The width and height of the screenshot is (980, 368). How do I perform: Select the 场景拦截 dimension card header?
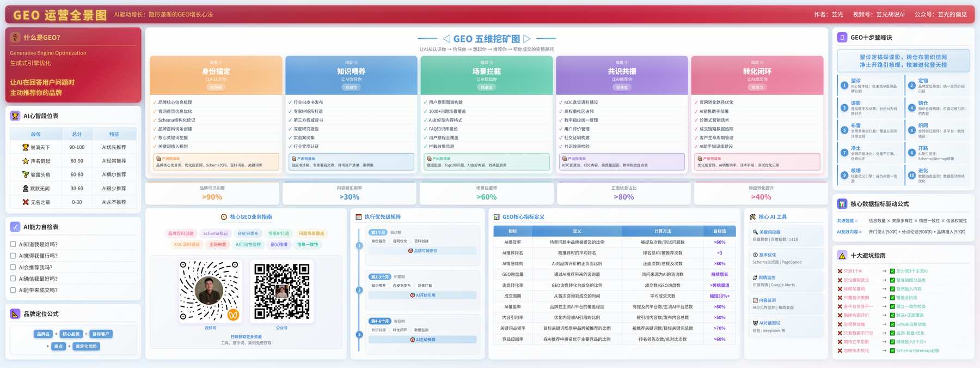[487, 75]
